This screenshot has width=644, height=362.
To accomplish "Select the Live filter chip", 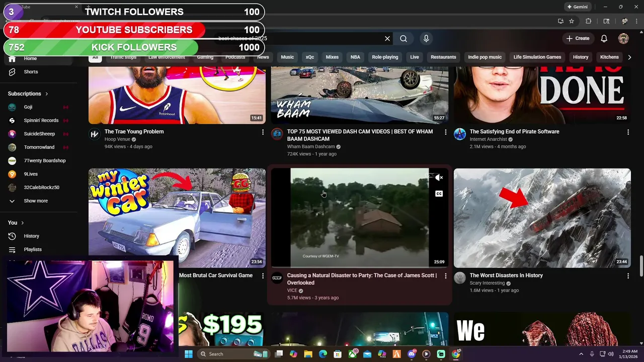I will (415, 57).
